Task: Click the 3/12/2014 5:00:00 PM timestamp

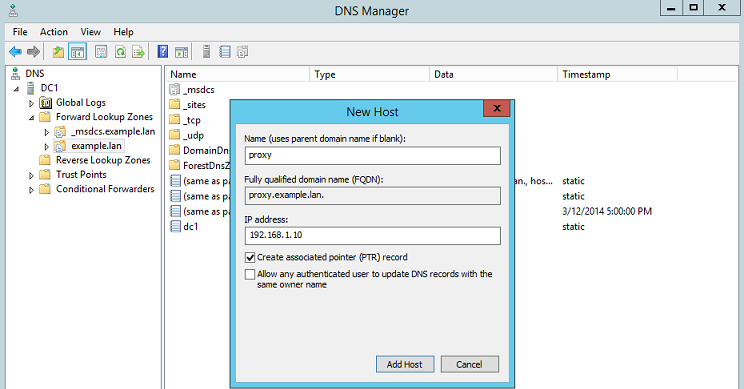Action: pyautogui.click(x=607, y=211)
